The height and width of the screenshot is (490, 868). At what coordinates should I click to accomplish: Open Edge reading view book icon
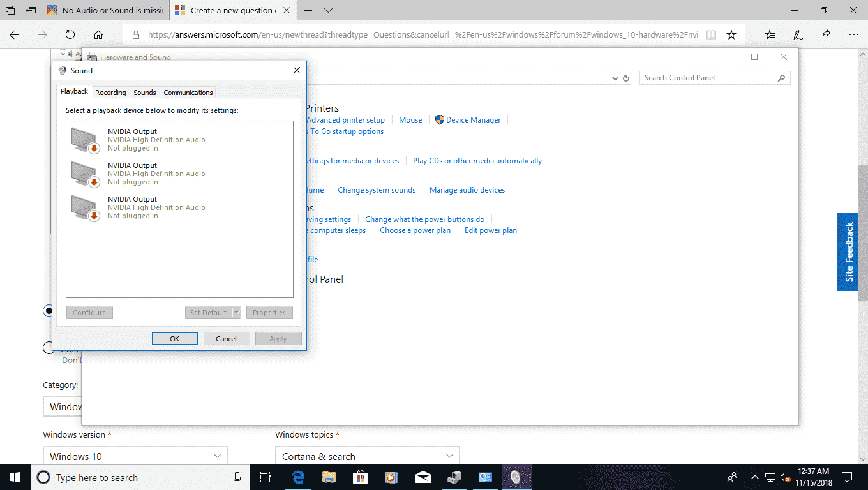coord(711,35)
